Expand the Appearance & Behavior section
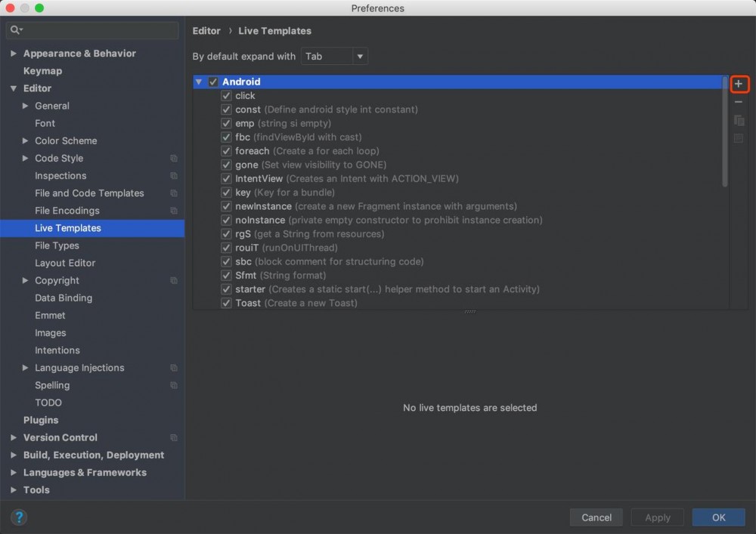 (14, 54)
